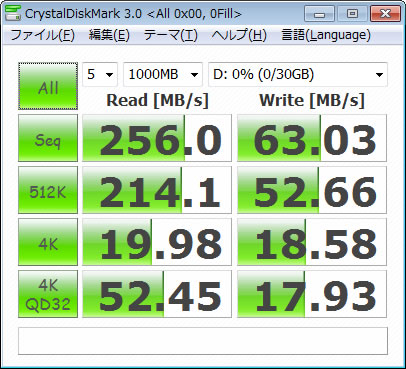Click the 4K QD32 read result 52.45
Screen dimensions: 406x369
[x=157, y=294]
